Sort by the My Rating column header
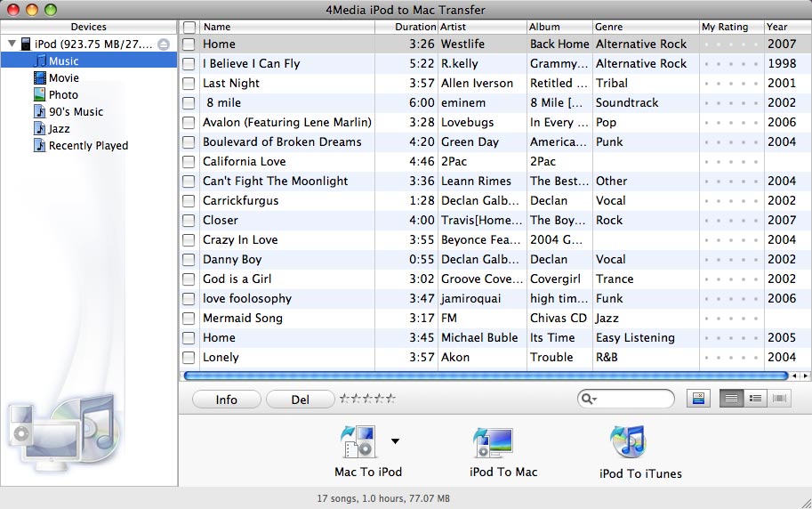 tap(732, 27)
